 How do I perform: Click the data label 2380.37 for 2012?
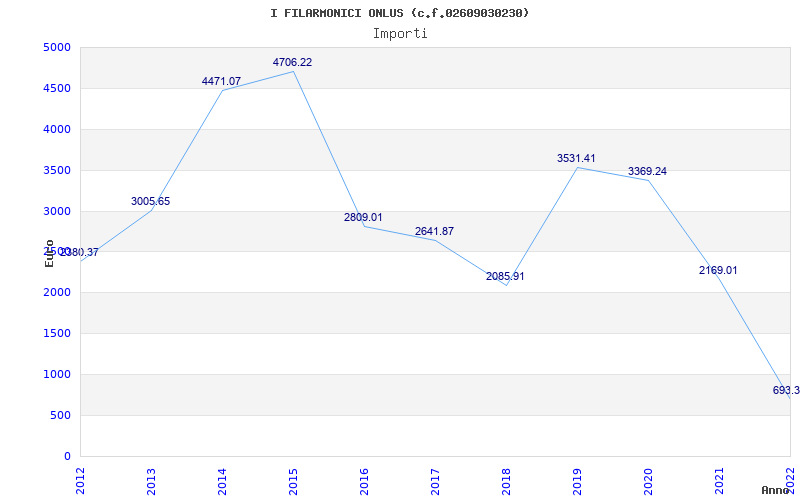[x=79, y=252]
